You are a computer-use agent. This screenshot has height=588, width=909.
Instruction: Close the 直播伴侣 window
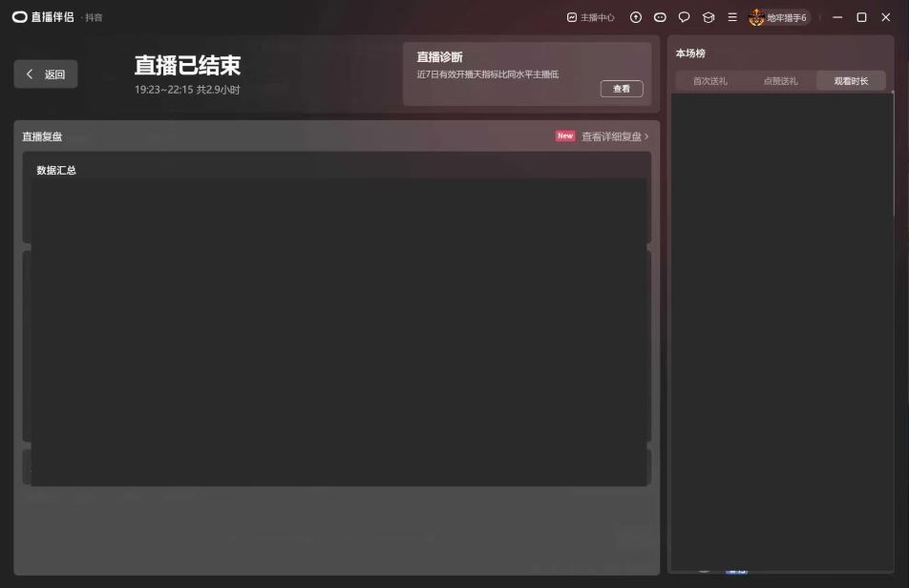coord(886,17)
